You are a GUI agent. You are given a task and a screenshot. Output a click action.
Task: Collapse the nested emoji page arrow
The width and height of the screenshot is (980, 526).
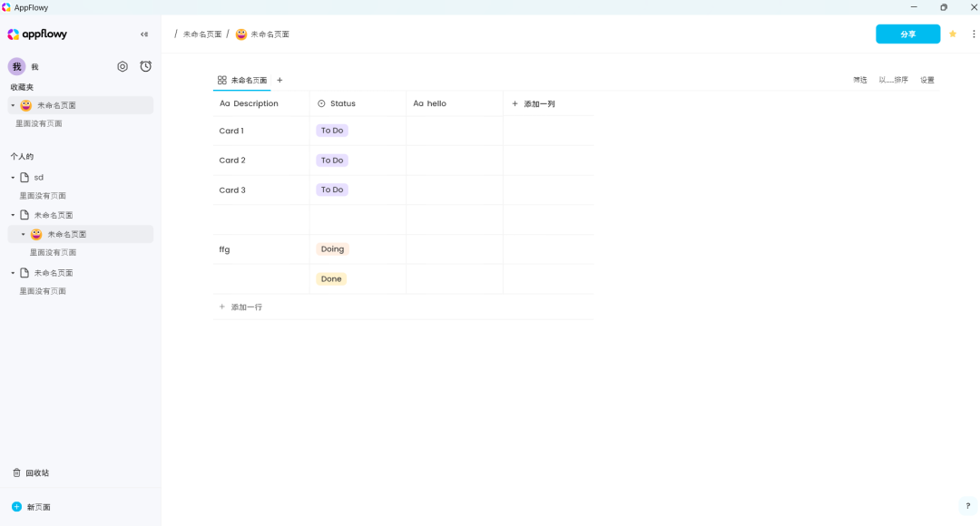coord(23,234)
